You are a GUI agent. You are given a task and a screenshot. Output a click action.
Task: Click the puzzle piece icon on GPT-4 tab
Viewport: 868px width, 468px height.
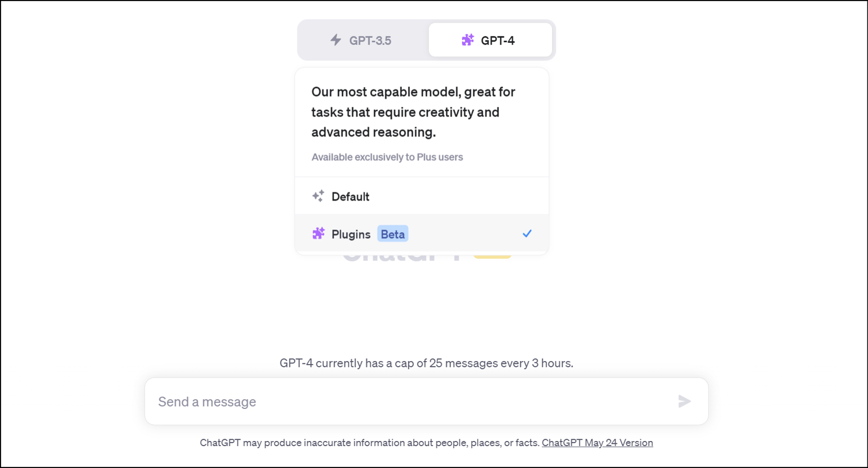pos(468,40)
